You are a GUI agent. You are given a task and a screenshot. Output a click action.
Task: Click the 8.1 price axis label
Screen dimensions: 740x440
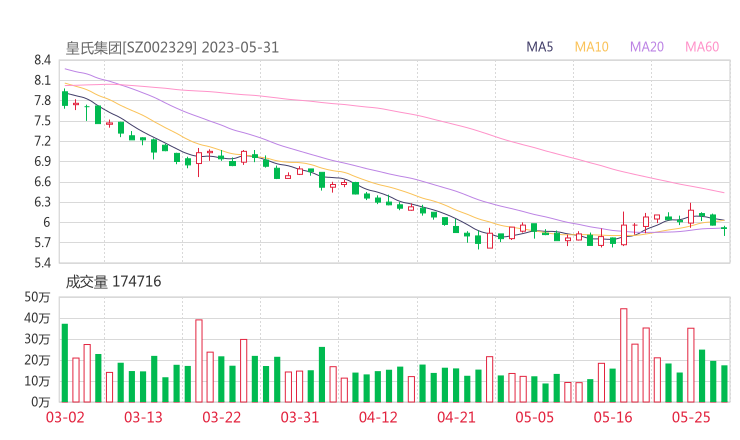click(42, 80)
